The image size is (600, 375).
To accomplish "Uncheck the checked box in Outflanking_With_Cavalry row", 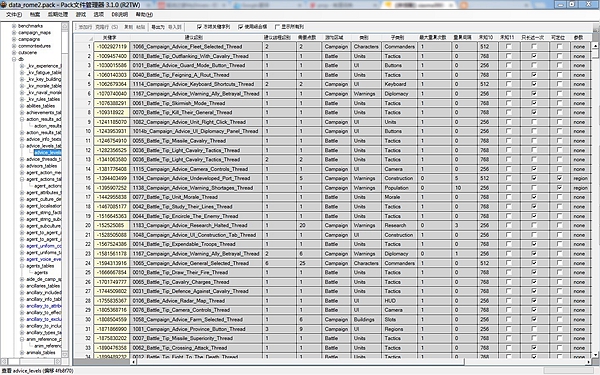I will click(x=534, y=56).
